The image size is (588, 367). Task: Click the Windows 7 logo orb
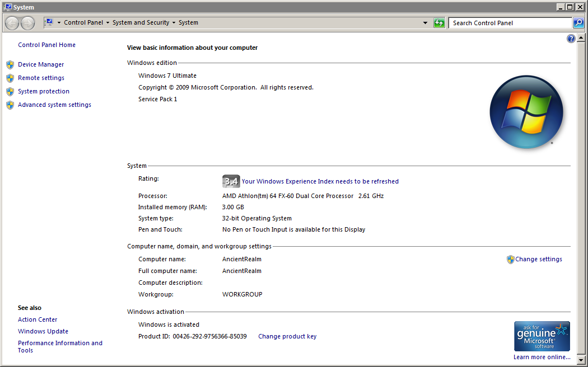526,112
